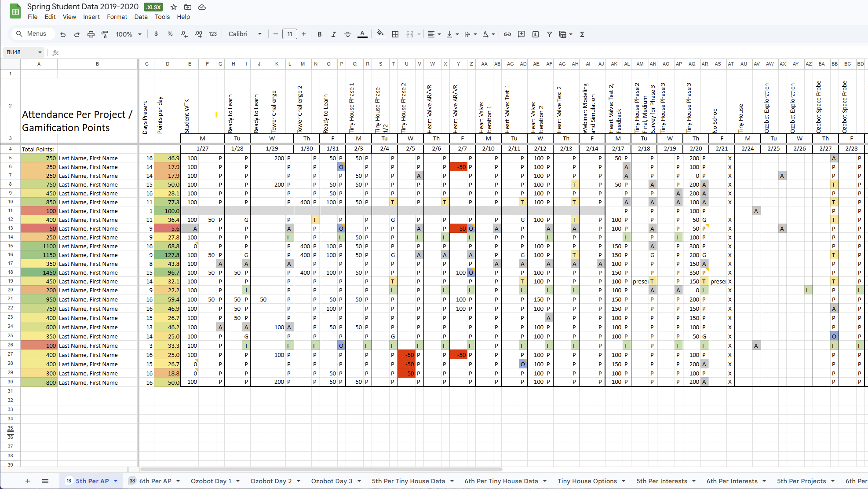Add a new sheet with the plus button
The image size is (868, 489).
pos(27,481)
